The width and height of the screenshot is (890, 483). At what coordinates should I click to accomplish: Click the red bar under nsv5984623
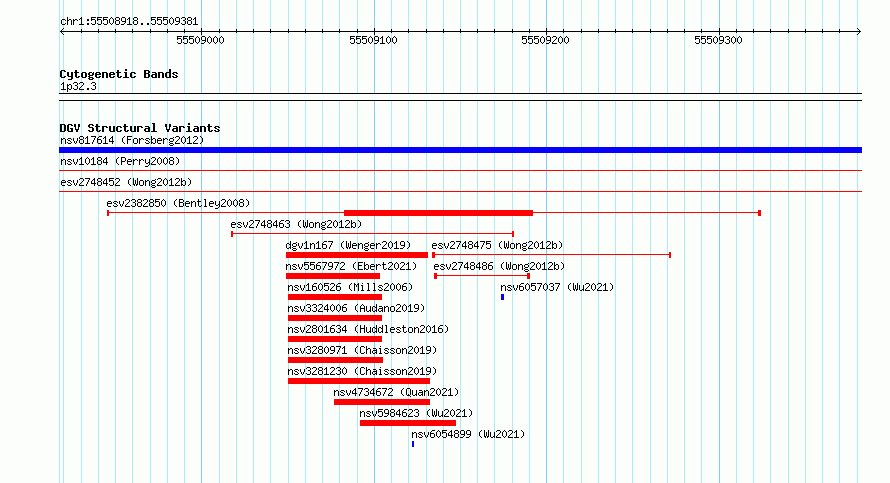(x=408, y=423)
